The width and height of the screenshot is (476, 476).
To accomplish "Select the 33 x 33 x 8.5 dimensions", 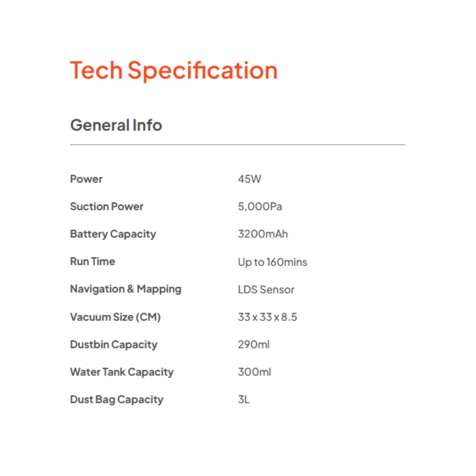I will [267, 317].
